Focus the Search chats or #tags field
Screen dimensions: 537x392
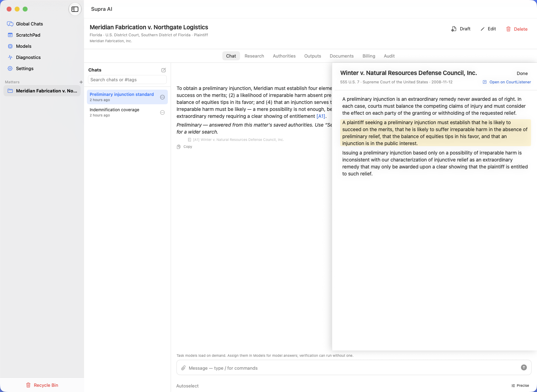click(127, 80)
